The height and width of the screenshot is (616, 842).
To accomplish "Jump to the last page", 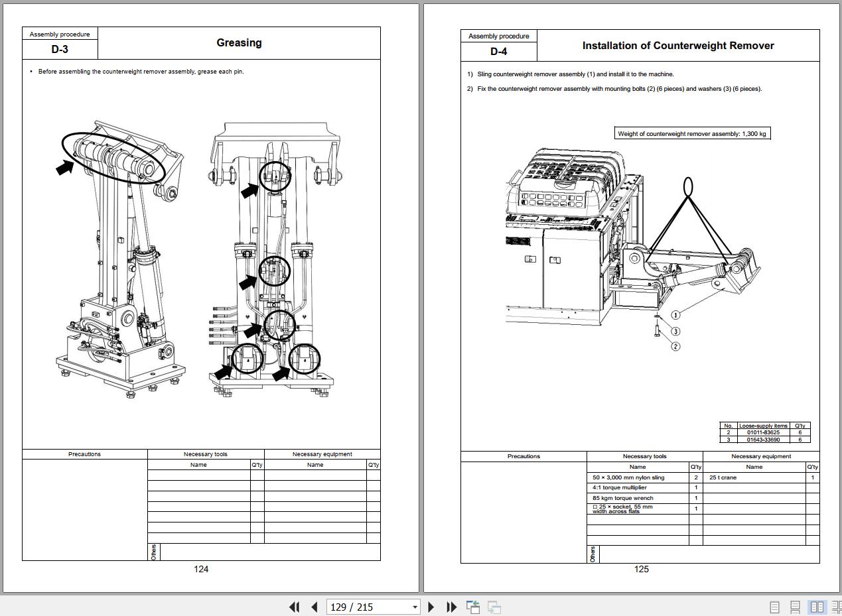I will 451,607.
